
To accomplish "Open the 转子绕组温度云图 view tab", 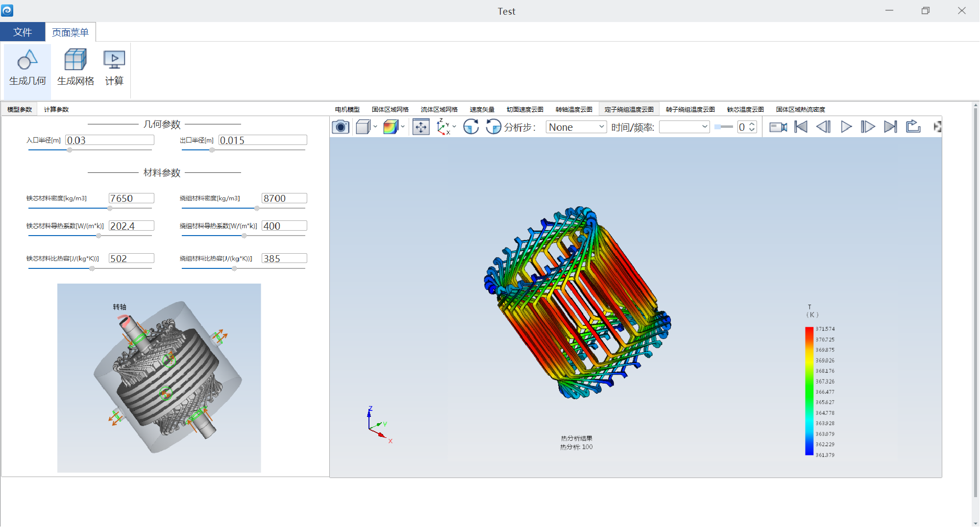I will 690,109.
